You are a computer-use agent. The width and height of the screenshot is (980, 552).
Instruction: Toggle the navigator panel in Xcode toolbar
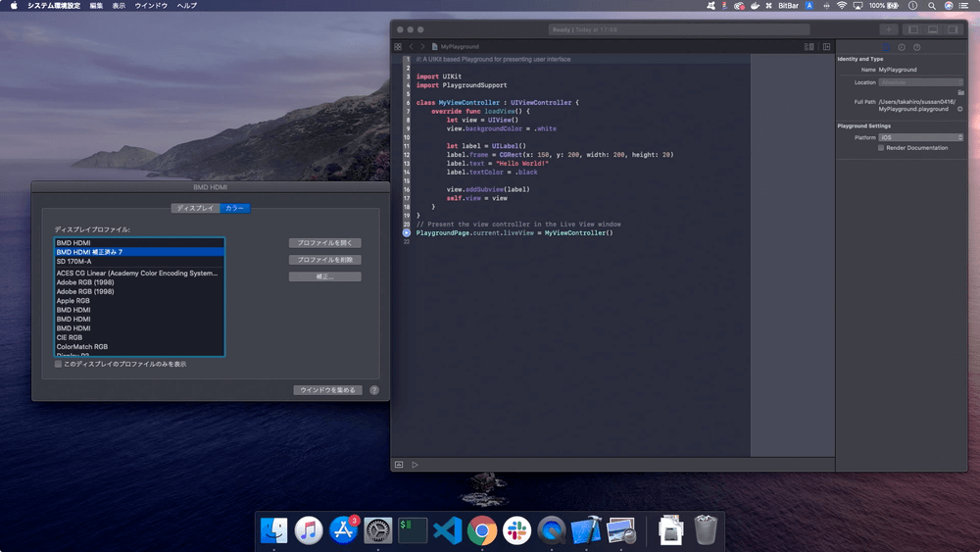[911, 30]
